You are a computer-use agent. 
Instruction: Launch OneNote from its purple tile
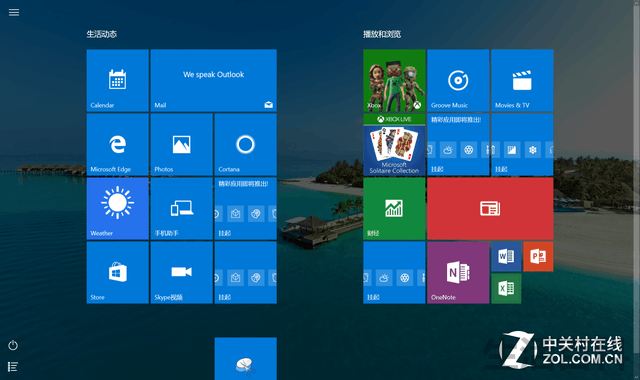pos(458,273)
